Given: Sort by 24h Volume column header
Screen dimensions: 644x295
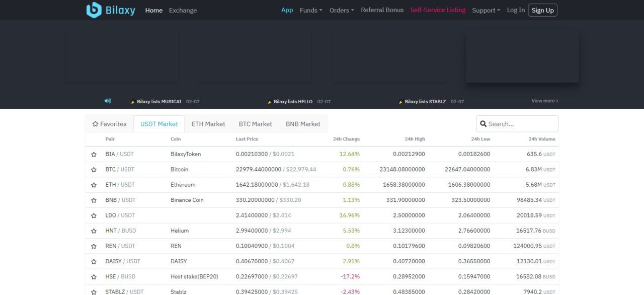Looking at the screenshot, I should [x=542, y=139].
